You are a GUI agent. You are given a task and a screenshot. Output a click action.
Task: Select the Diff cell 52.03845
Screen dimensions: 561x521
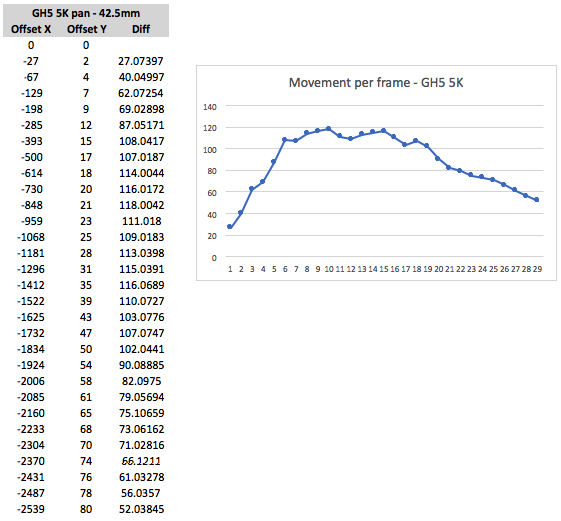141,509
